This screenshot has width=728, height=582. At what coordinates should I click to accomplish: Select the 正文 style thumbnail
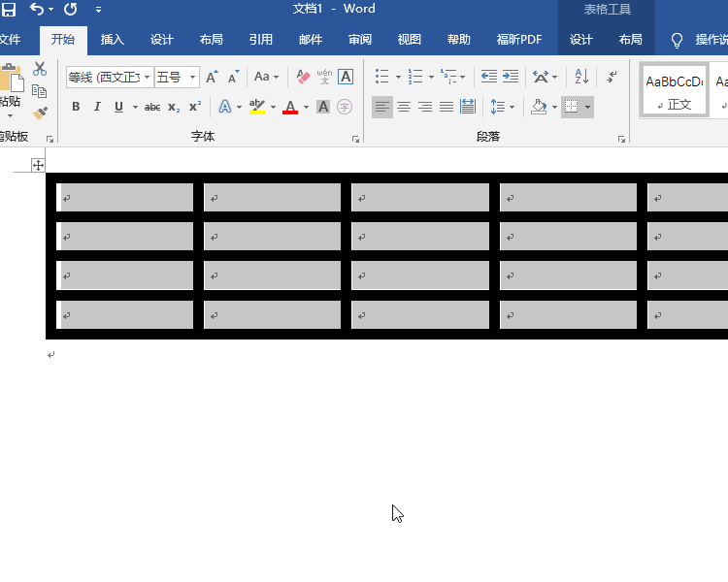click(x=675, y=91)
